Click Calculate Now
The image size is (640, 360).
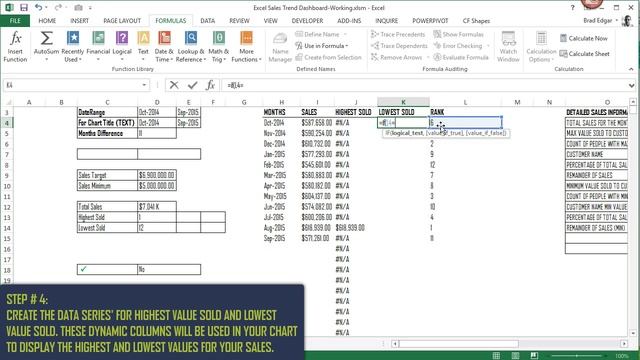[583, 38]
